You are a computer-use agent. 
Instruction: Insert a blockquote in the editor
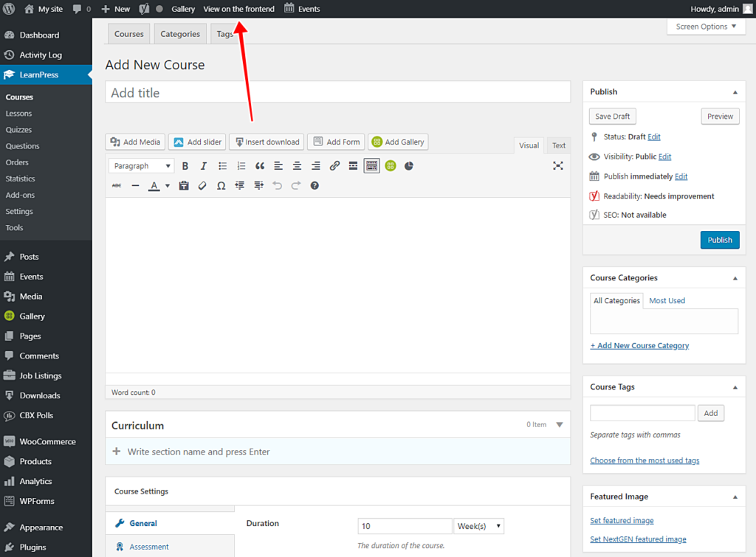(259, 165)
